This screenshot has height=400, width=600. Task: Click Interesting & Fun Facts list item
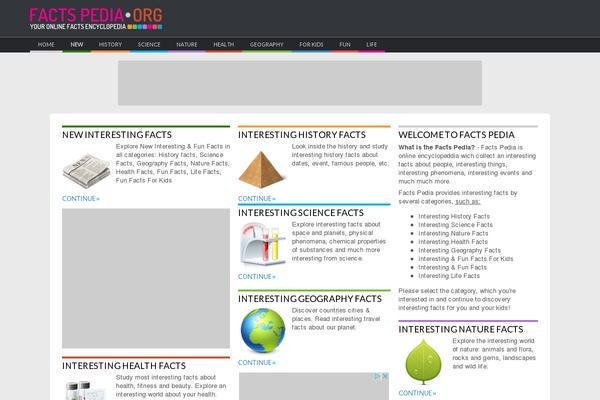click(452, 267)
